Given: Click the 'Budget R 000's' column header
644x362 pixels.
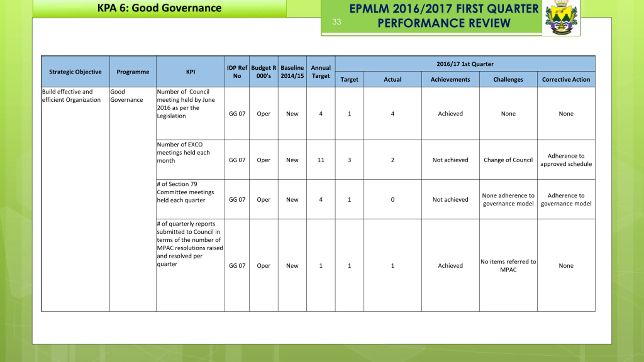Looking at the screenshot, I should pyautogui.click(x=264, y=72).
